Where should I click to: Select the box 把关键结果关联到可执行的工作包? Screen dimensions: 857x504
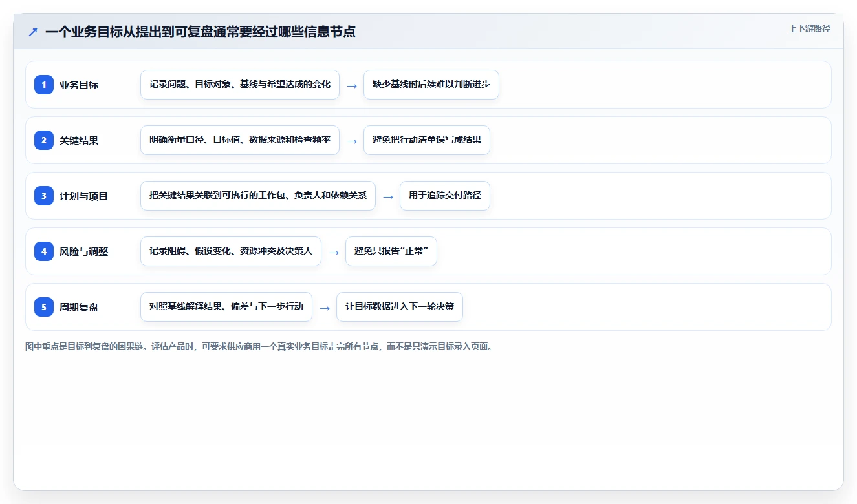click(258, 196)
